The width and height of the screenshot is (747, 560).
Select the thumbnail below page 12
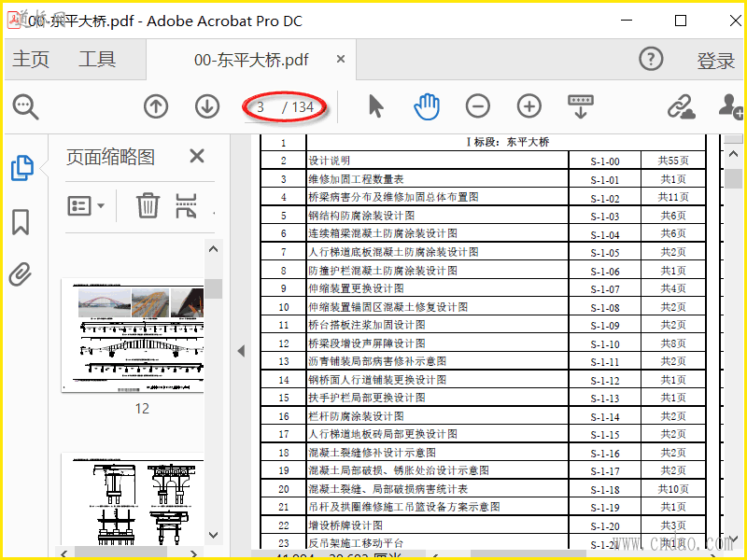(x=133, y=498)
